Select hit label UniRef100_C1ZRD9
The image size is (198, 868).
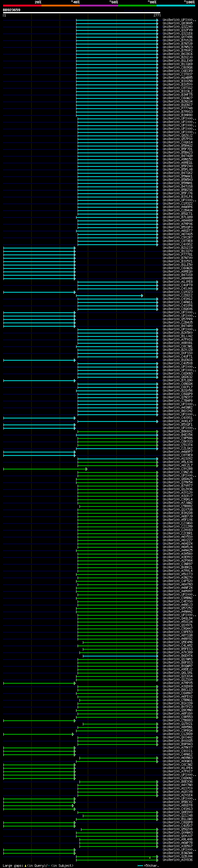tap(178, 734)
